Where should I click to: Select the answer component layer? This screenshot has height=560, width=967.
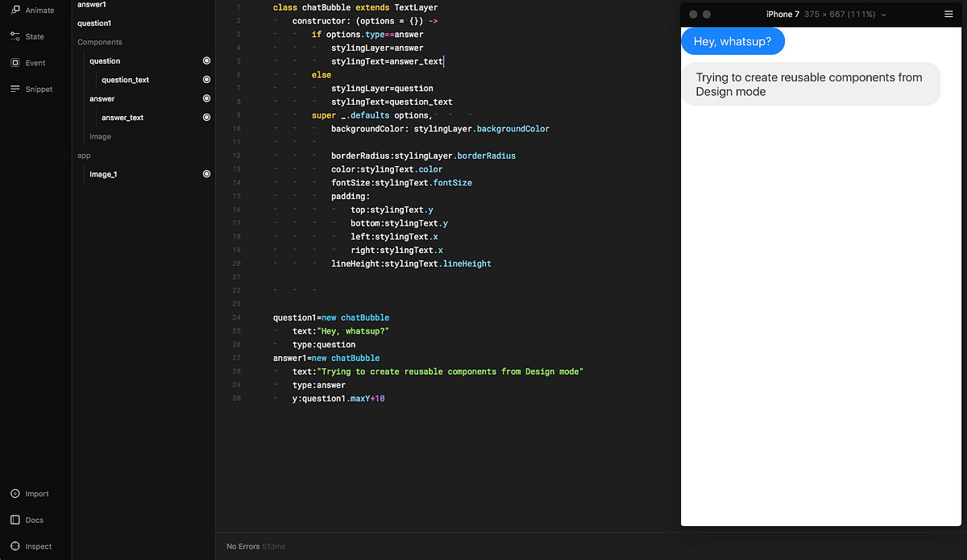click(x=102, y=98)
